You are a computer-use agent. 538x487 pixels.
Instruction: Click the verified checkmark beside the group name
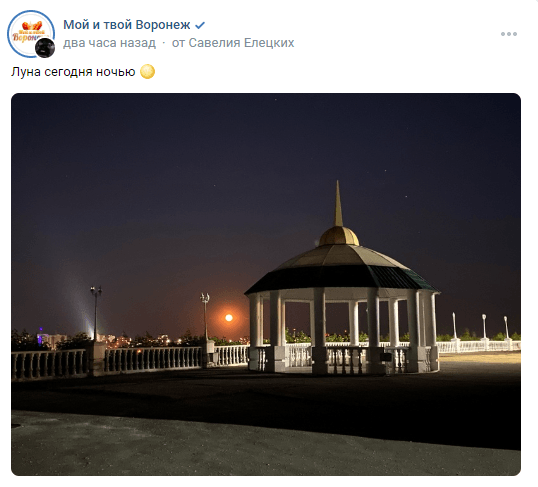200,25
